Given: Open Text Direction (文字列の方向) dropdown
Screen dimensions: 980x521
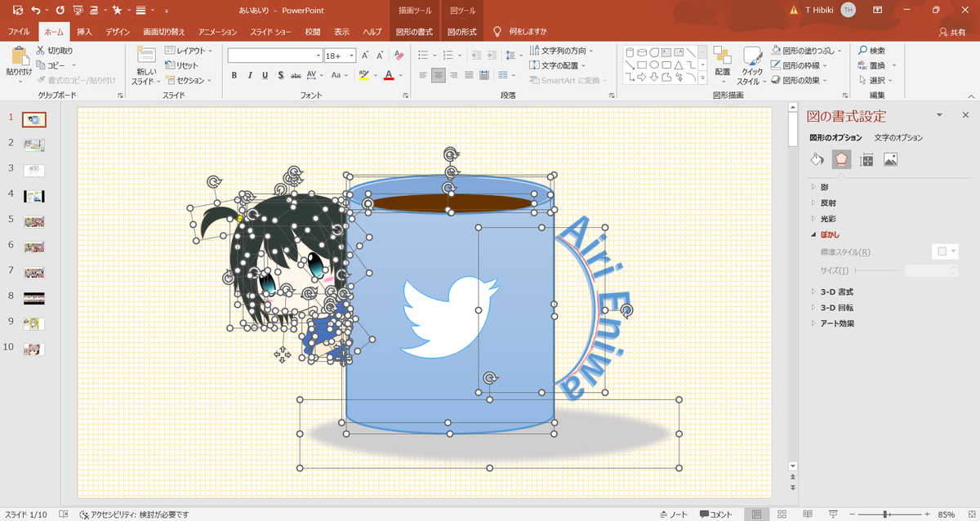Looking at the screenshot, I should tap(561, 51).
